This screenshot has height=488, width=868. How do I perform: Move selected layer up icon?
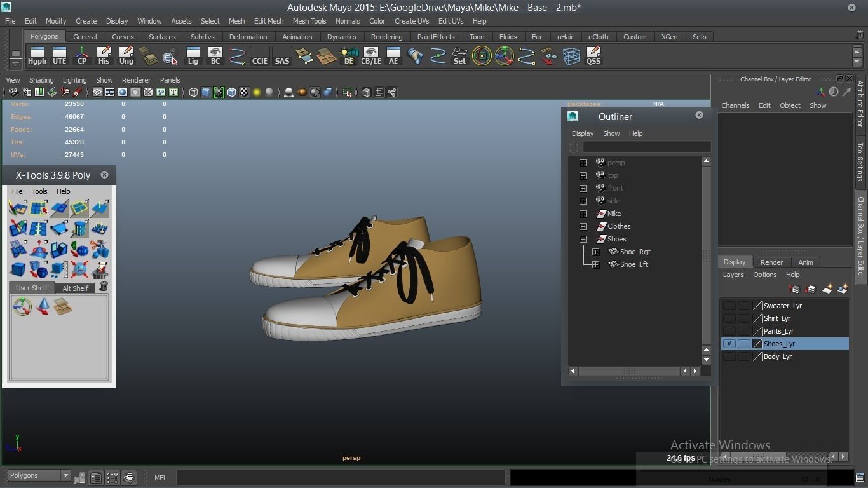[x=795, y=289]
